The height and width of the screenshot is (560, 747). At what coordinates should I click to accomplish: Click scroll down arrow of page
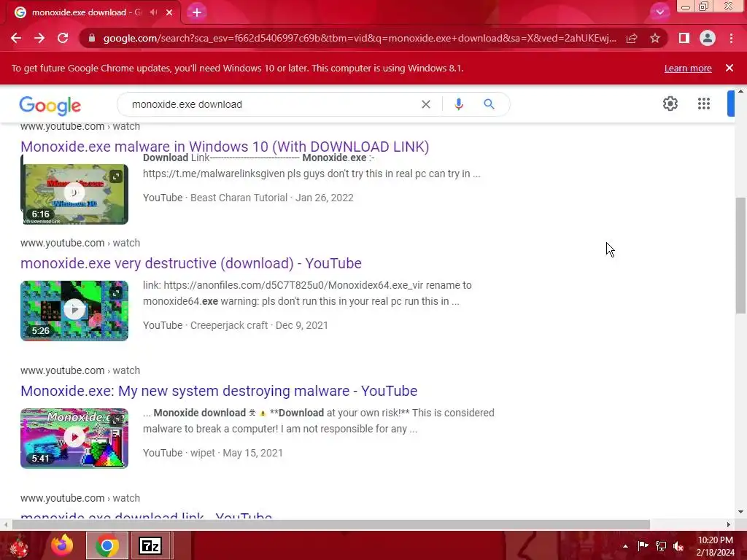[740, 512]
